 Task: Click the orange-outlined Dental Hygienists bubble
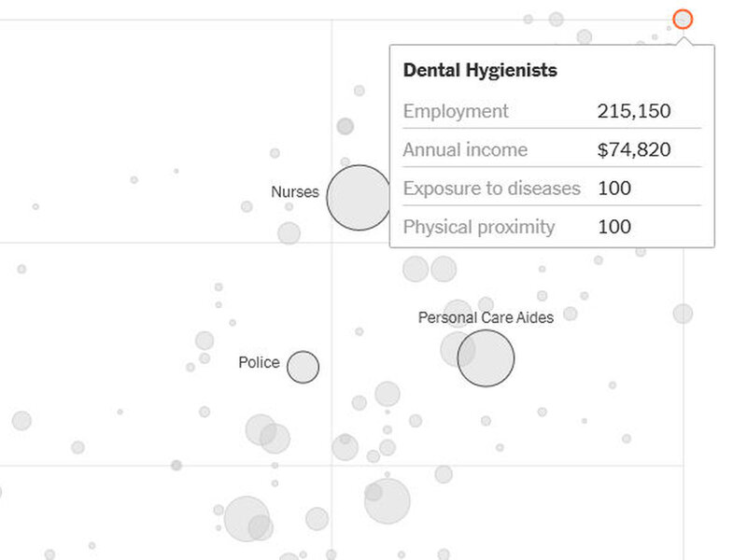[x=683, y=19]
